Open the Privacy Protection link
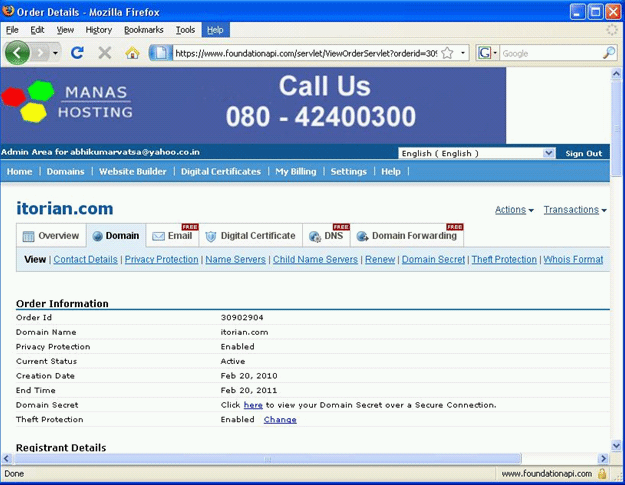Screen dimensions: 625x485 [x=161, y=259]
